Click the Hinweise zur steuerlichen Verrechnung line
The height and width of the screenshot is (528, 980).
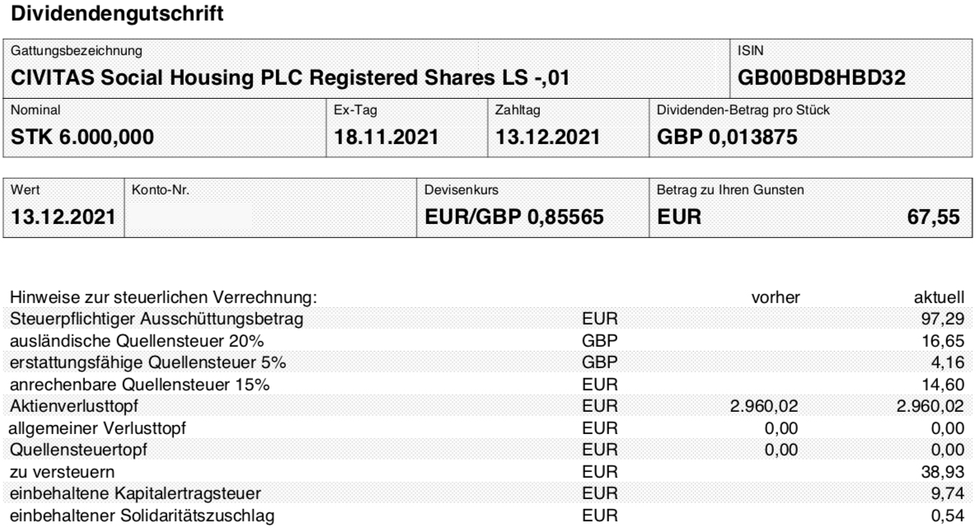coord(163,297)
